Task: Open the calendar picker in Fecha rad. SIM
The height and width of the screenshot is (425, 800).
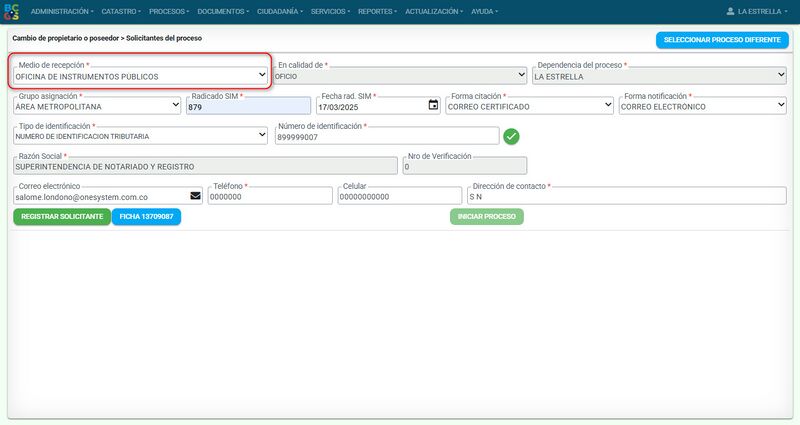Action: (x=433, y=105)
